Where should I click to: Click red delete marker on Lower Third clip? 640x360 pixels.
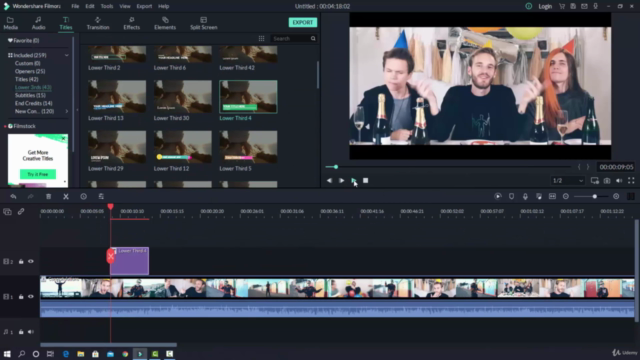click(111, 256)
